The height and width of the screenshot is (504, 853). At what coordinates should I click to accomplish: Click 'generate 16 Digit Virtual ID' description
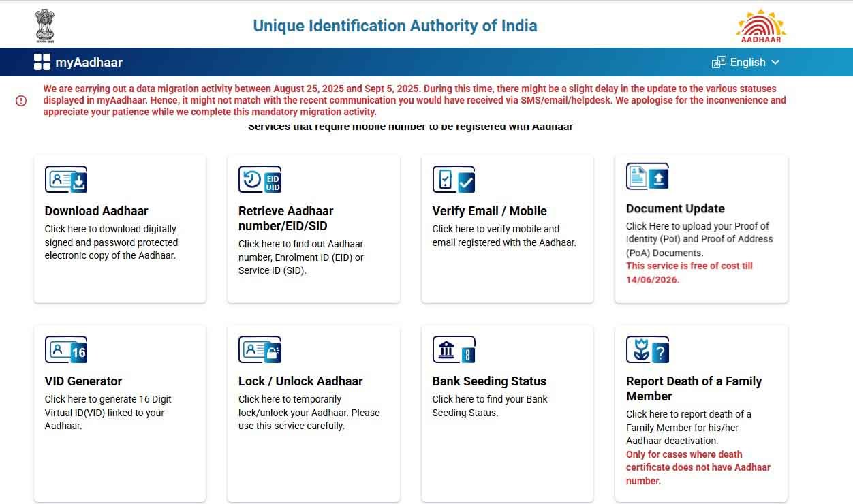click(x=108, y=413)
